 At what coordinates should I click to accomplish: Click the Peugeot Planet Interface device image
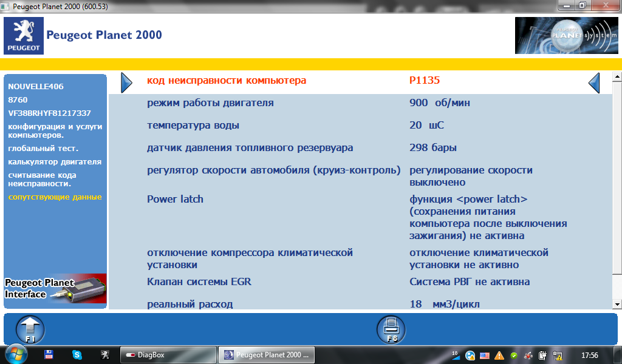coord(55,289)
